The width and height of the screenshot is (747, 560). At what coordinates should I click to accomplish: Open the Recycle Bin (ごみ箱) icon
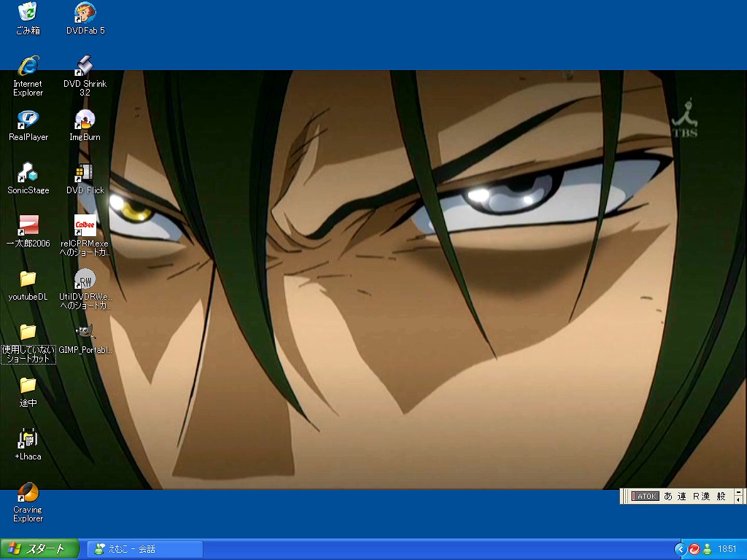pyautogui.click(x=28, y=18)
